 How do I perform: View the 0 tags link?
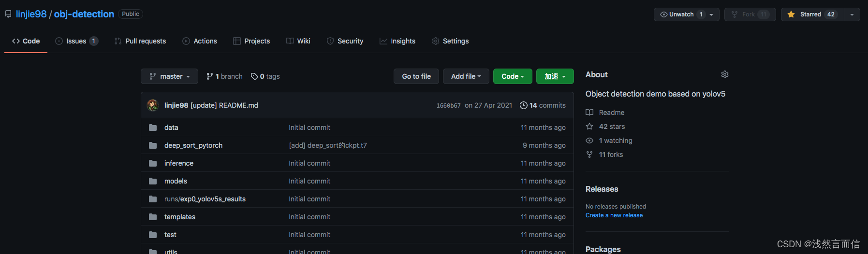pos(265,76)
